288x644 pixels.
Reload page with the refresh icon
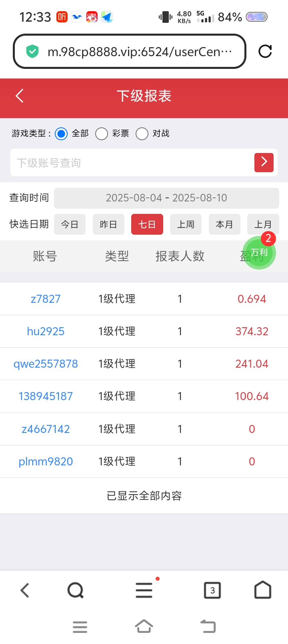point(265,51)
